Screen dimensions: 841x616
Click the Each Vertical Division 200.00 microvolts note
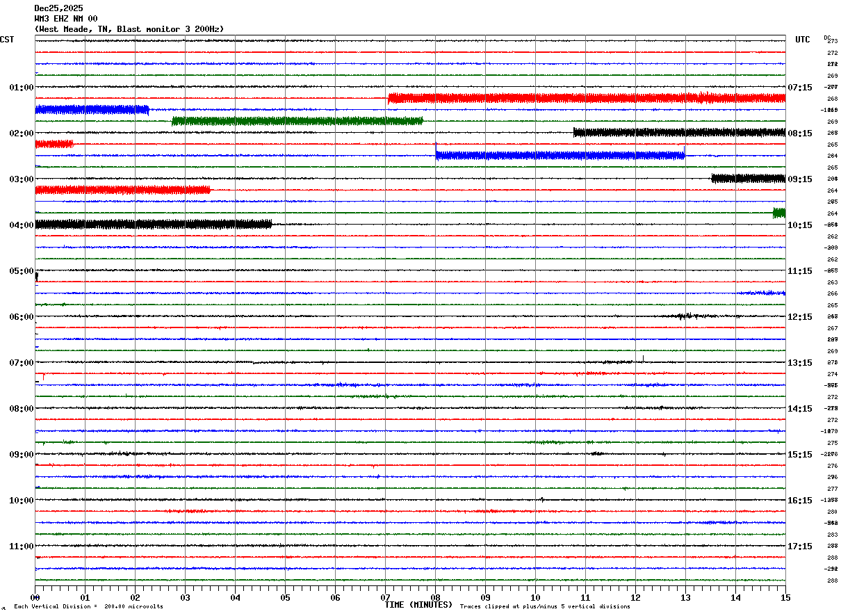click(88, 607)
